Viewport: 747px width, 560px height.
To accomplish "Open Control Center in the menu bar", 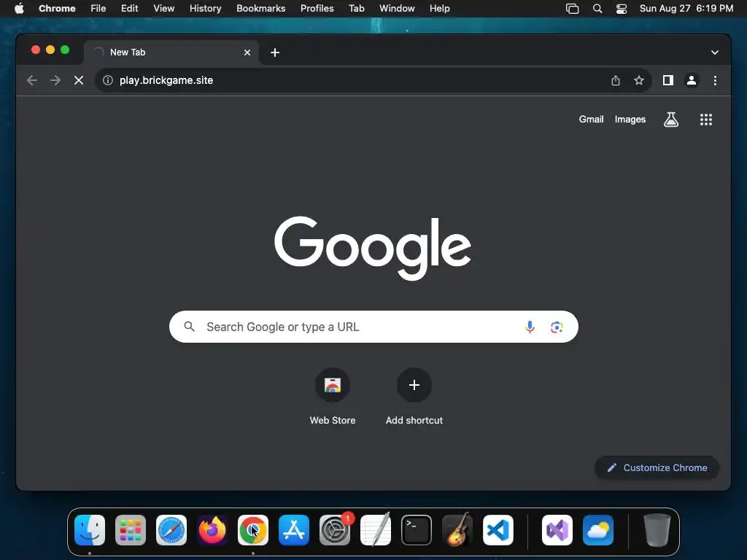I will point(622,9).
